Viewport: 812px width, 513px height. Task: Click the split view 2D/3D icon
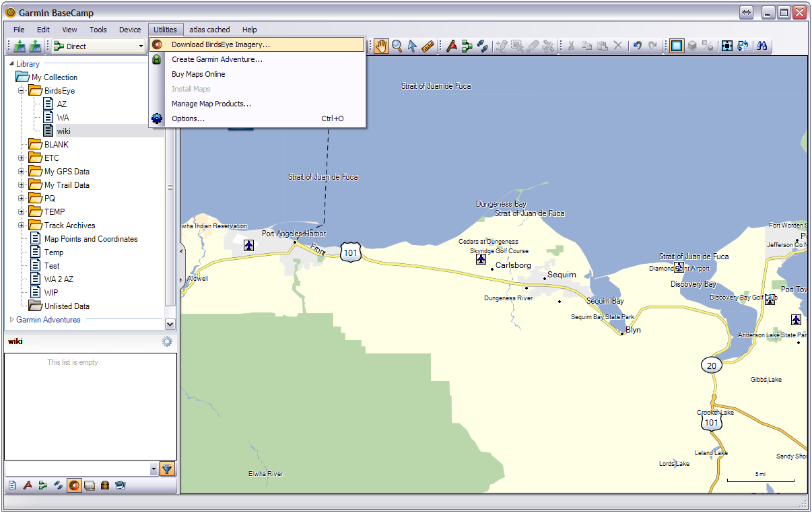point(708,46)
